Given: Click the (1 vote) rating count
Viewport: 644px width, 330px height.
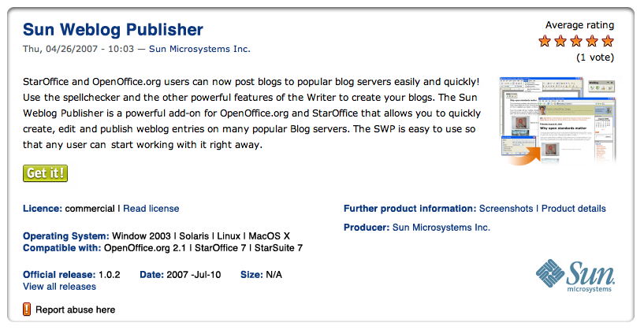Looking at the screenshot, I should coord(595,57).
